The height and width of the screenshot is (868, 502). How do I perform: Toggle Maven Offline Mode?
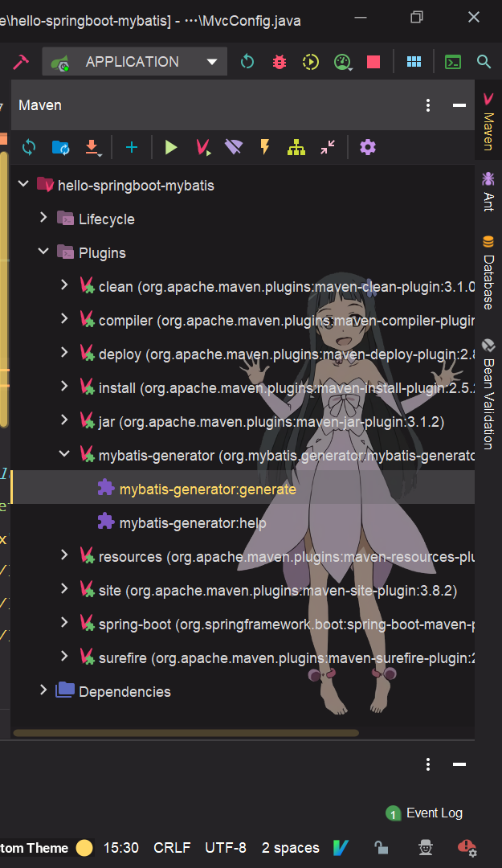point(234,147)
